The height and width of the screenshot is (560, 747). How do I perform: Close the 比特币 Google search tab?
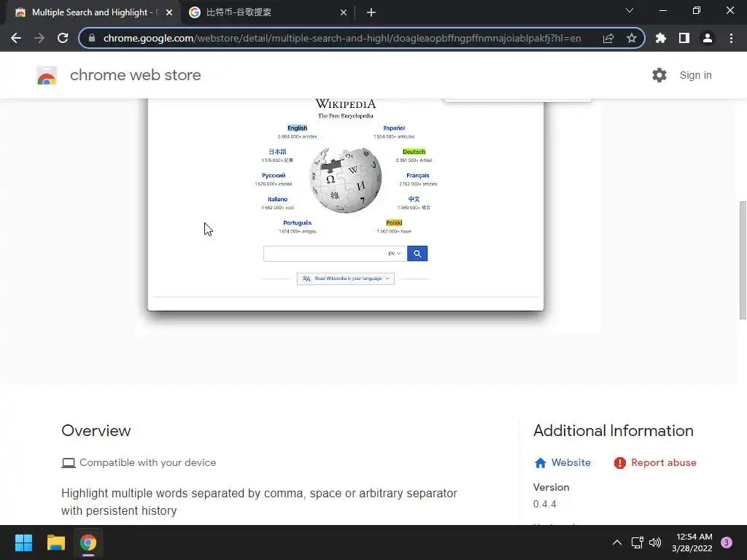(x=344, y=12)
